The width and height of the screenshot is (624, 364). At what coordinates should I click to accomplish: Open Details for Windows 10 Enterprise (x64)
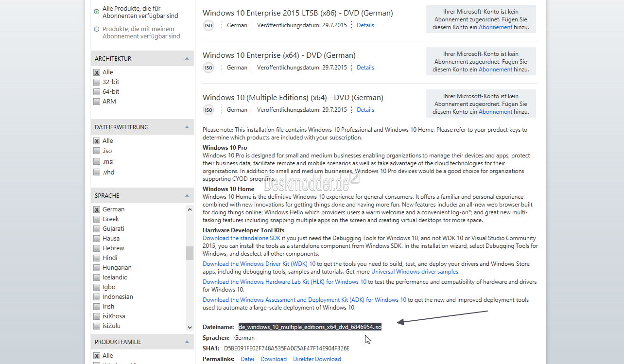tap(365, 68)
